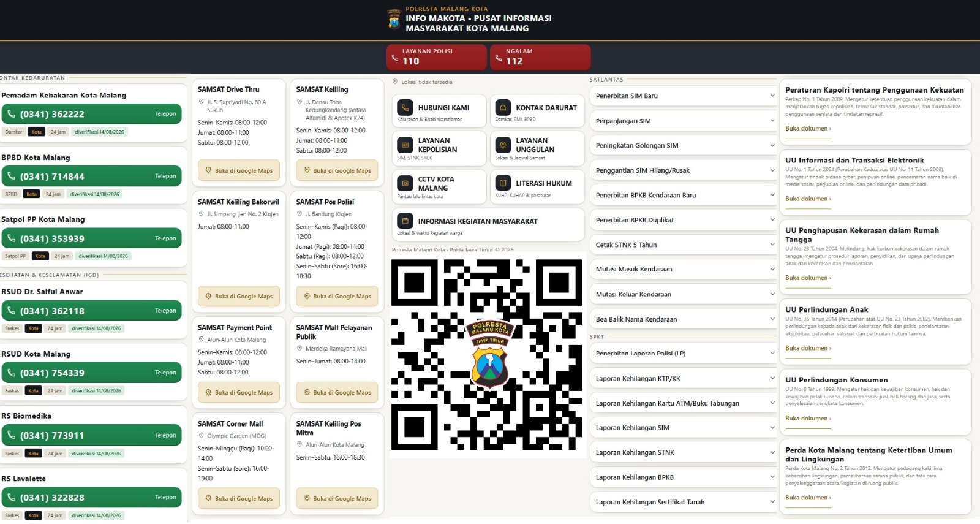Open the Layanan Kepolisian menu card
Viewport: 980px width, 524px height.
pos(439,148)
